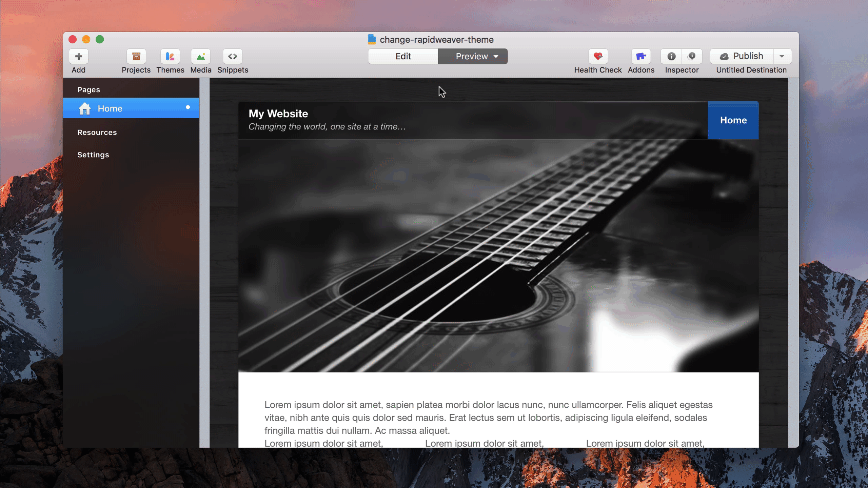868x488 pixels.
Task: Expand the Preview dropdown arrow
Action: pos(496,57)
